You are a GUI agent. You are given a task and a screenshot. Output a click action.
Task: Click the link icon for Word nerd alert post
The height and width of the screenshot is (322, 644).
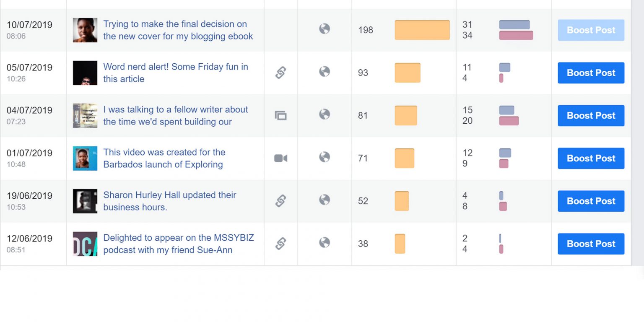[x=280, y=73]
